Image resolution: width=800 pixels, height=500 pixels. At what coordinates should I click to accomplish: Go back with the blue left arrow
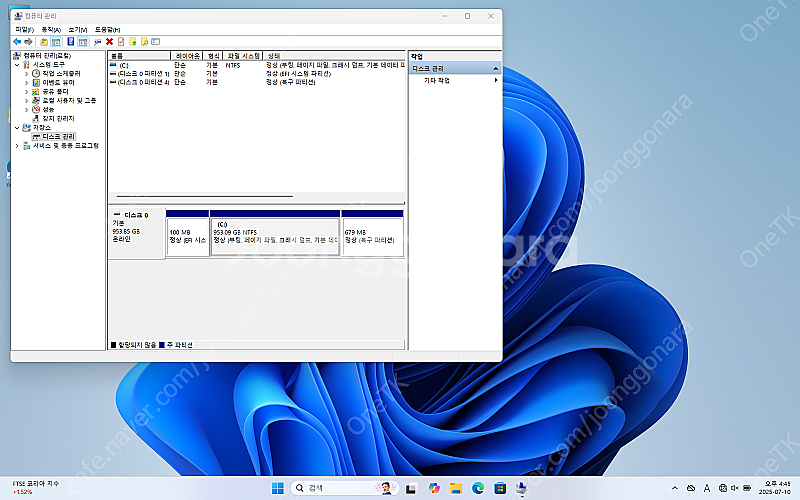(x=17, y=42)
